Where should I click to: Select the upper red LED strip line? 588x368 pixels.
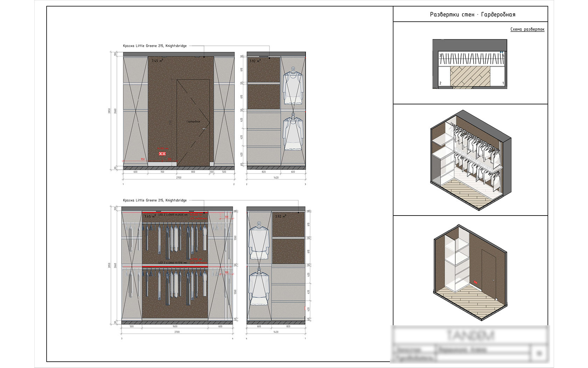point(175,212)
